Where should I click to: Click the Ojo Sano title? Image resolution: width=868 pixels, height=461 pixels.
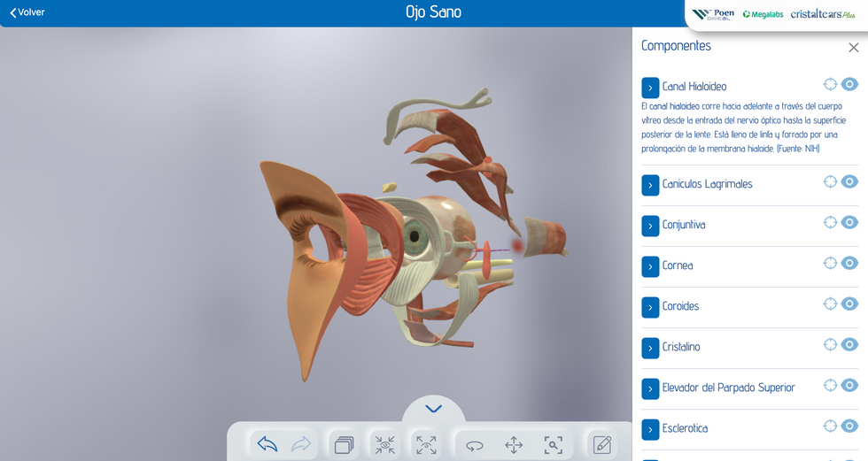[433, 12]
